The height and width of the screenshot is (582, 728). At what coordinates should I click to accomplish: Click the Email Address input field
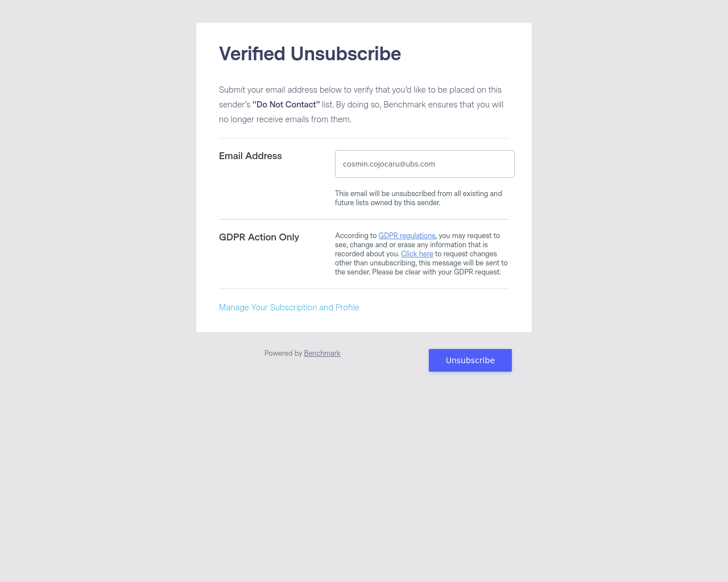[424, 164]
